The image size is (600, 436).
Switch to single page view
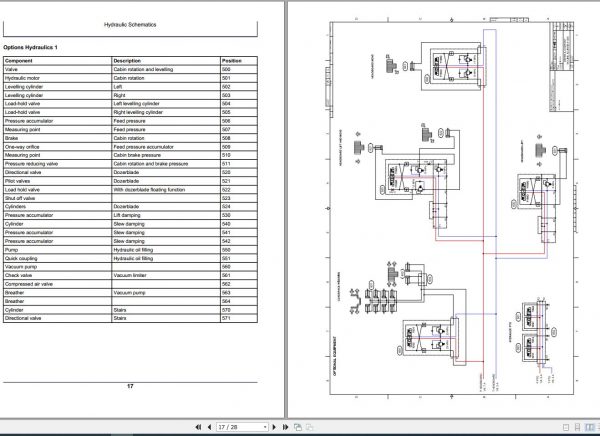[x=566, y=427]
